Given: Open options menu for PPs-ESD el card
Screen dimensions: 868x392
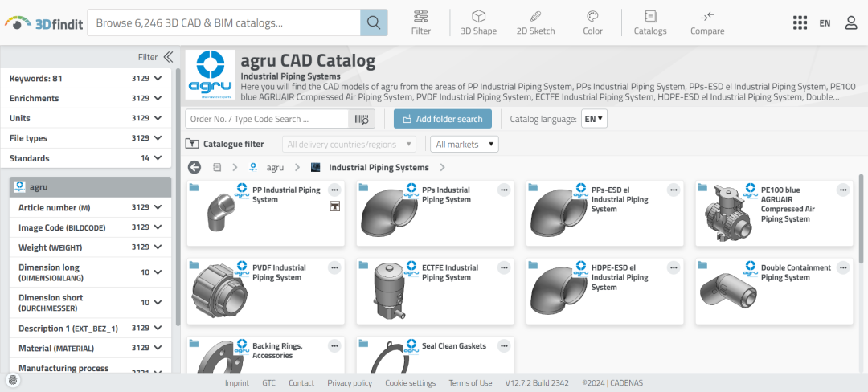Looking at the screenshot, I should (674, 190).
